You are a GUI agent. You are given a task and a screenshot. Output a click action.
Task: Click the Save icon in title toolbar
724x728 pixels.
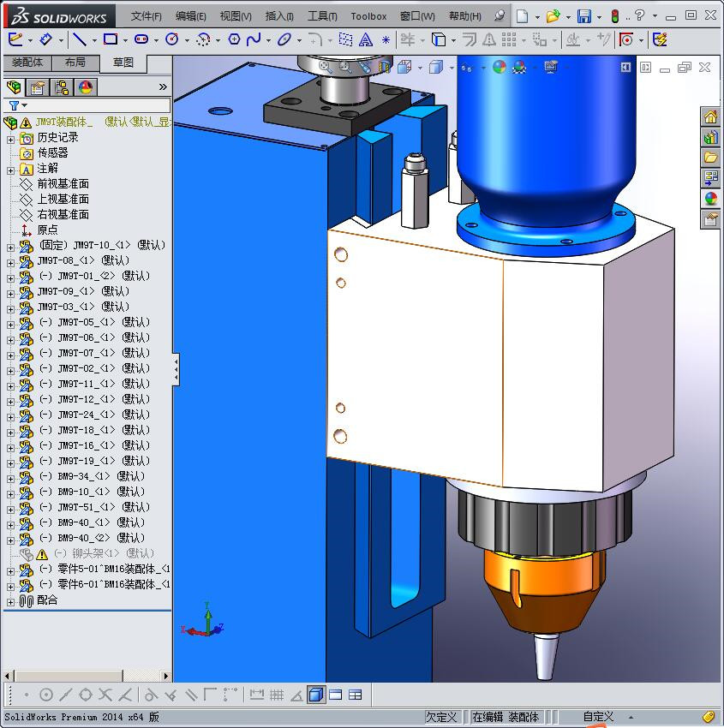[584, 16]
